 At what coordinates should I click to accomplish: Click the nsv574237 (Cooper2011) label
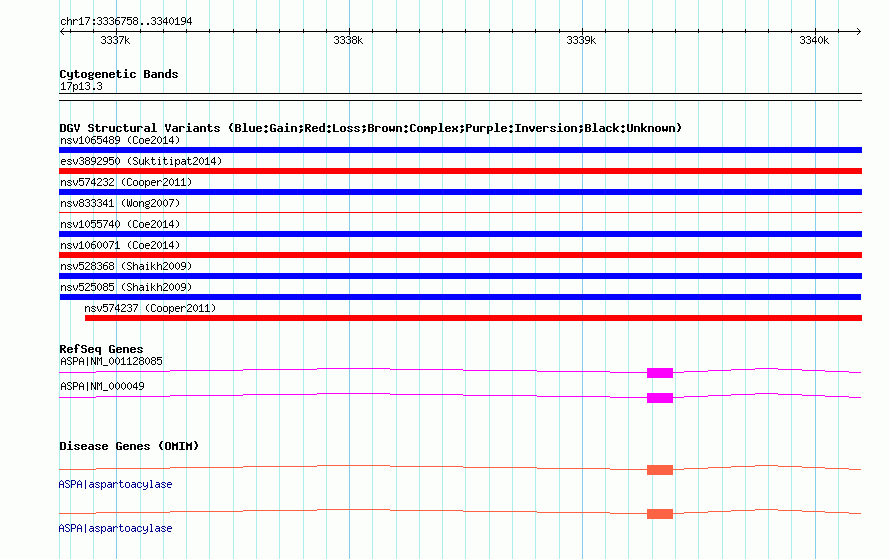150,308
